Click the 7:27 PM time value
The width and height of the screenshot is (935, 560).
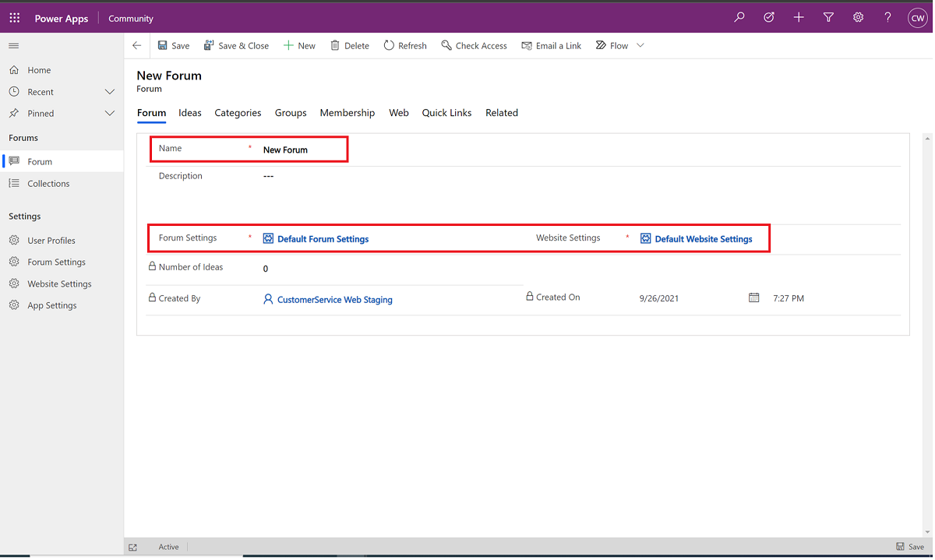(789, 298)
